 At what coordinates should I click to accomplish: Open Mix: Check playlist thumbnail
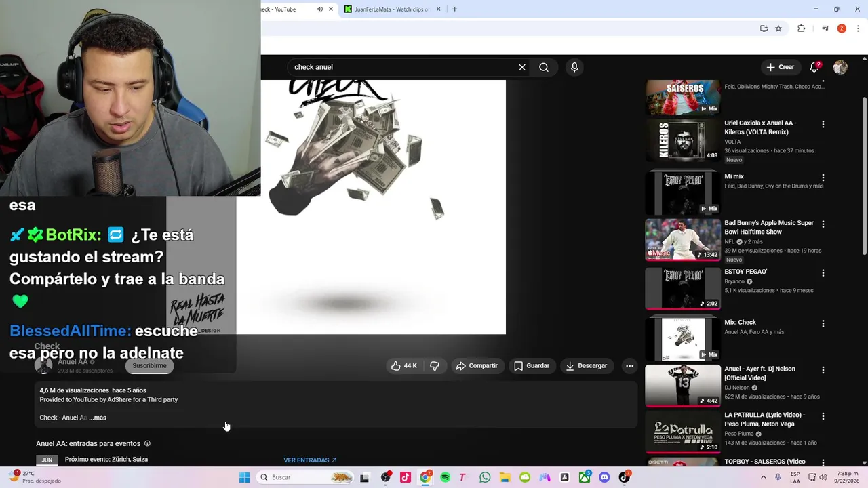pyautogui.click(x=683, y=338)
